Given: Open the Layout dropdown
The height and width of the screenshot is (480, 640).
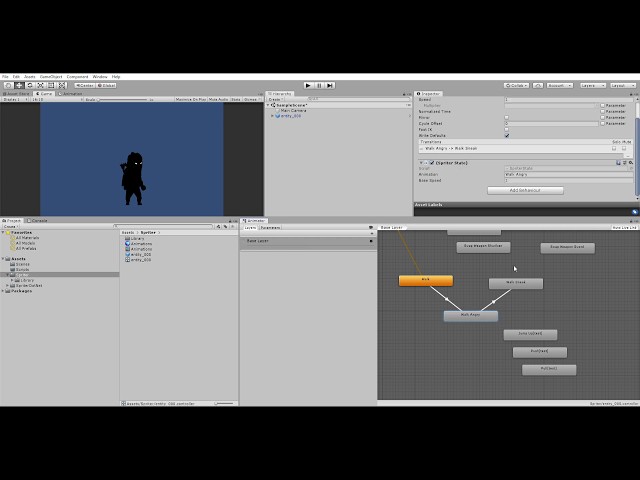Looking at the screenshot, I should click(623, 85).
